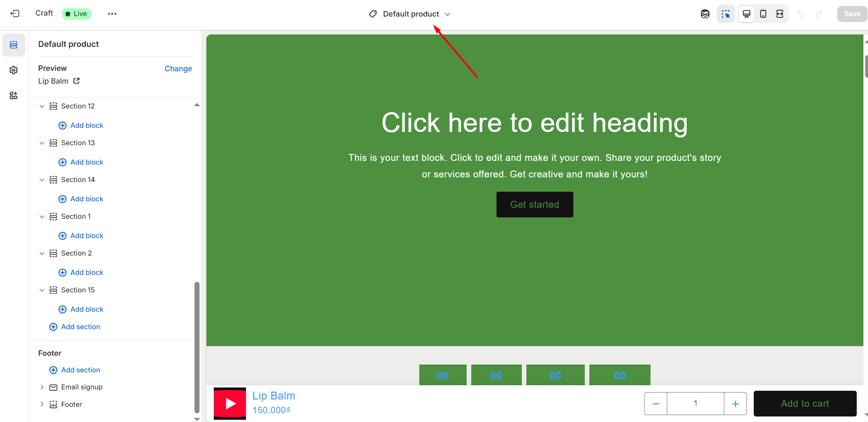Add block under Section 12
This screenshot has height=422, width=868.
tap(81, 125)
